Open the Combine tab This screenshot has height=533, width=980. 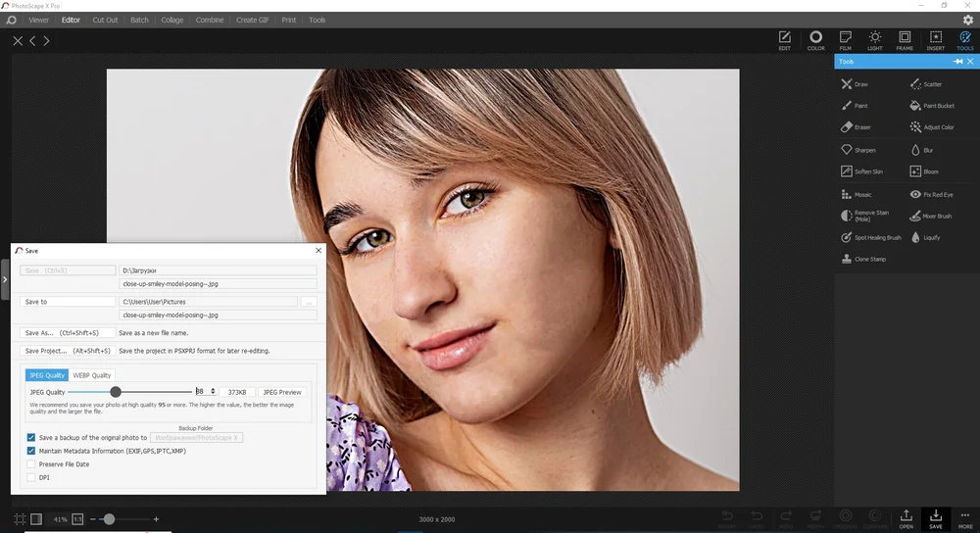point(210,20)
